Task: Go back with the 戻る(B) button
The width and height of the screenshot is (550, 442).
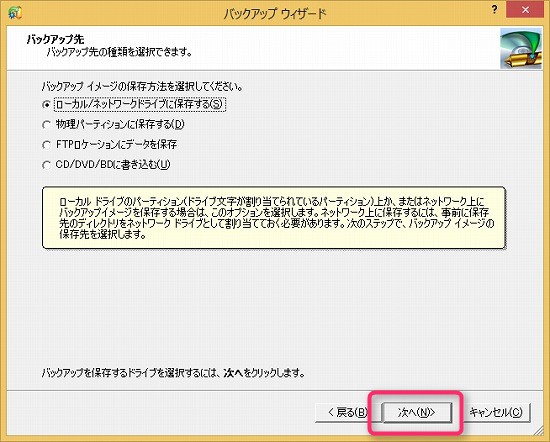Action: (348, 412)
